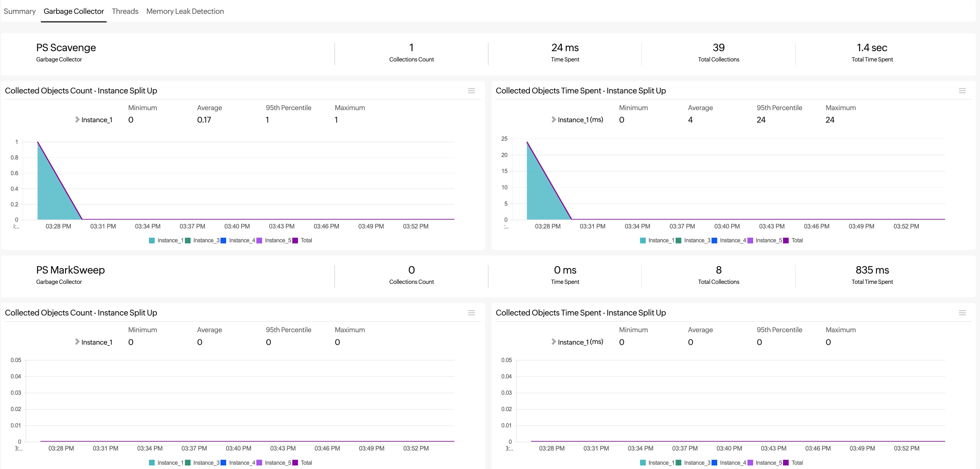Screen dimensions: 980x469
Task: Open hamburger menu of PS Scavenge time chart
Action: pyautogui.click(x=962, y=91)
